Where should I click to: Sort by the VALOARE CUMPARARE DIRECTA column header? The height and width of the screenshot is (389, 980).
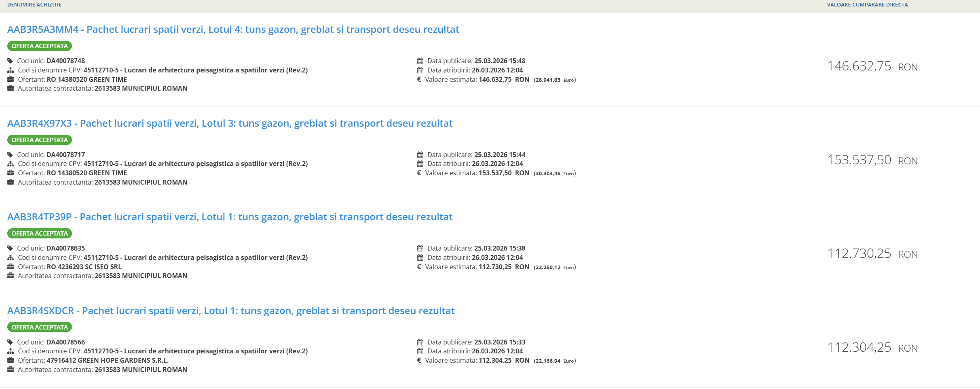[x=867, y=5]
